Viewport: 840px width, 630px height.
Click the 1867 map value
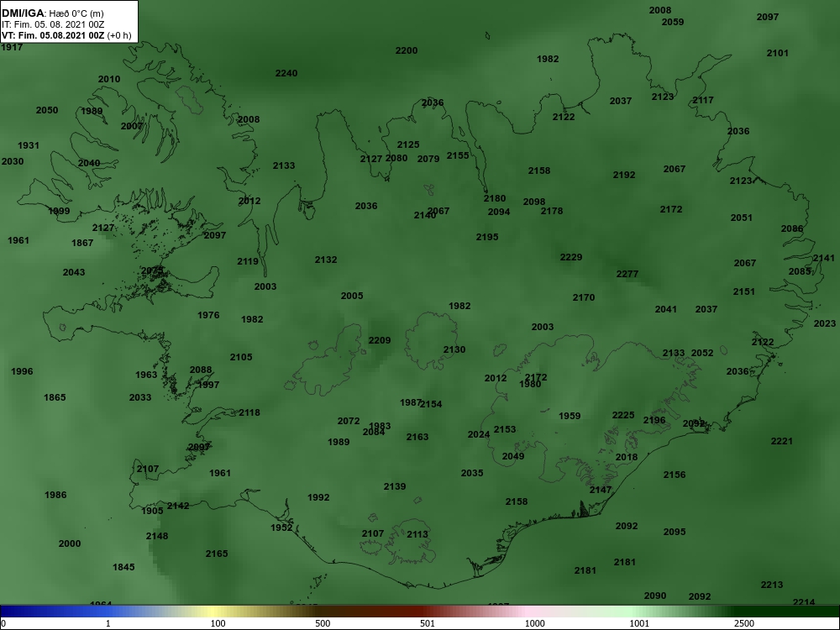point(82,244)
